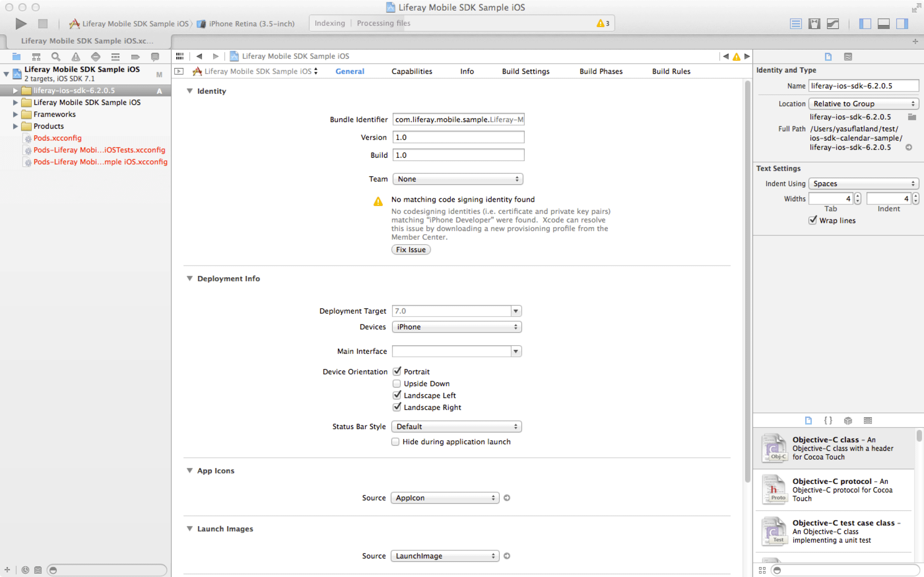Viewport: 924px width, 577px height.
Task: Open the Team dropdown
Action: point(457,179)
